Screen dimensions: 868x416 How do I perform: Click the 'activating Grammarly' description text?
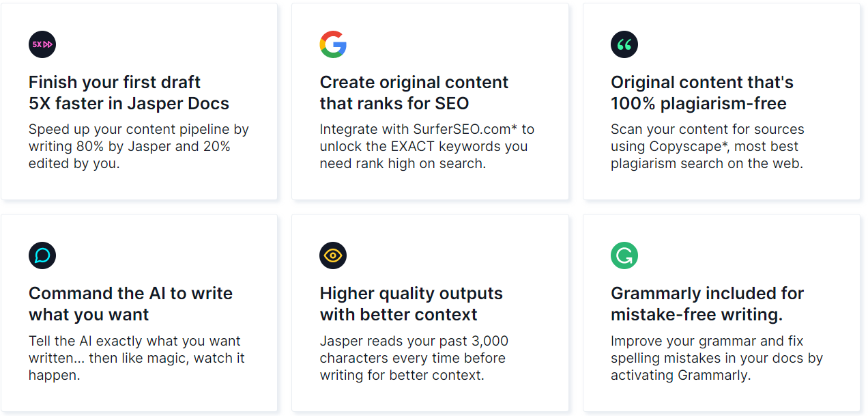717,358
